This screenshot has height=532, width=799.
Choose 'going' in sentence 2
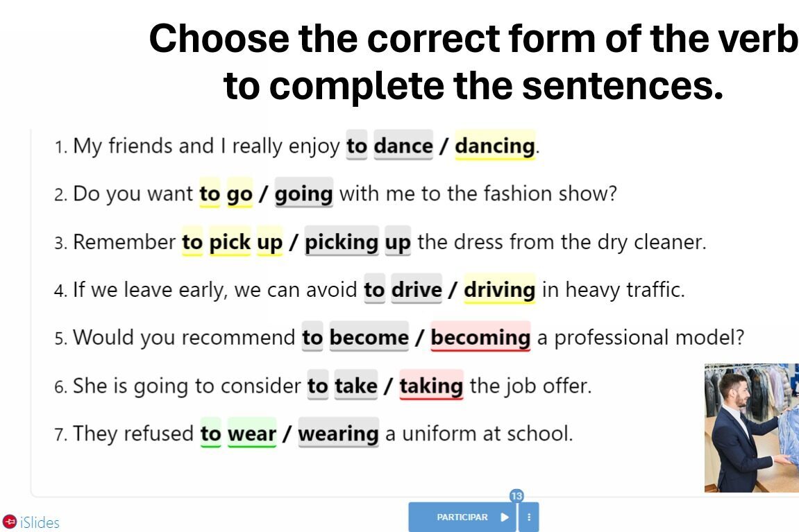point(303,194)
